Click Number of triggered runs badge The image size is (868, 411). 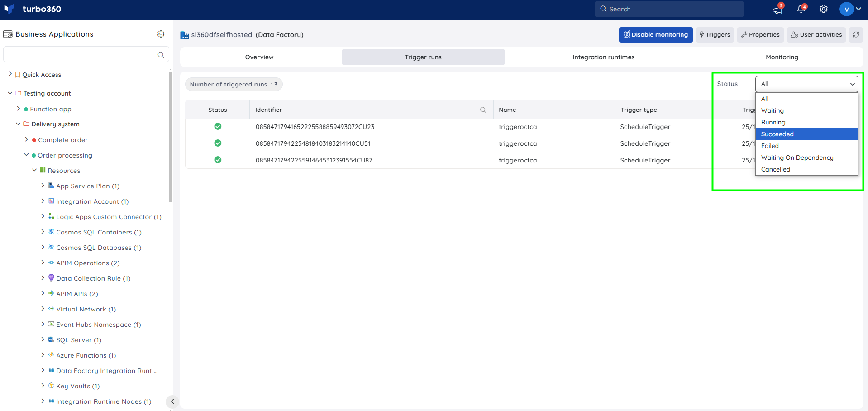(234, 84)
